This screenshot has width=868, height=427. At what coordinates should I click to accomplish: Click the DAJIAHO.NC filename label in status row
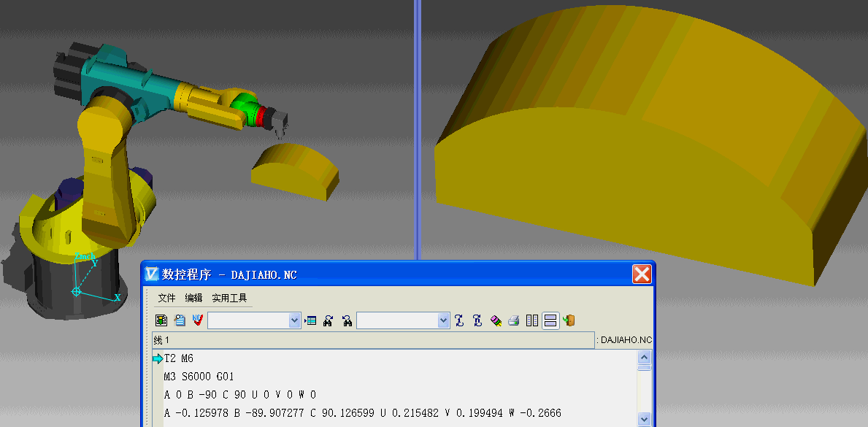point(626,339)
